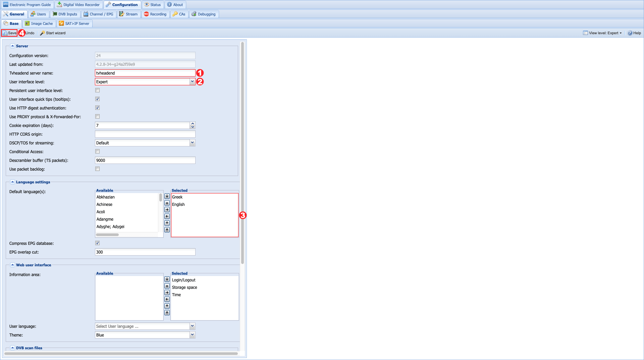Screen dimensions: 644x360
Task: Open the Image Cache tab
Action: [39, 24]
